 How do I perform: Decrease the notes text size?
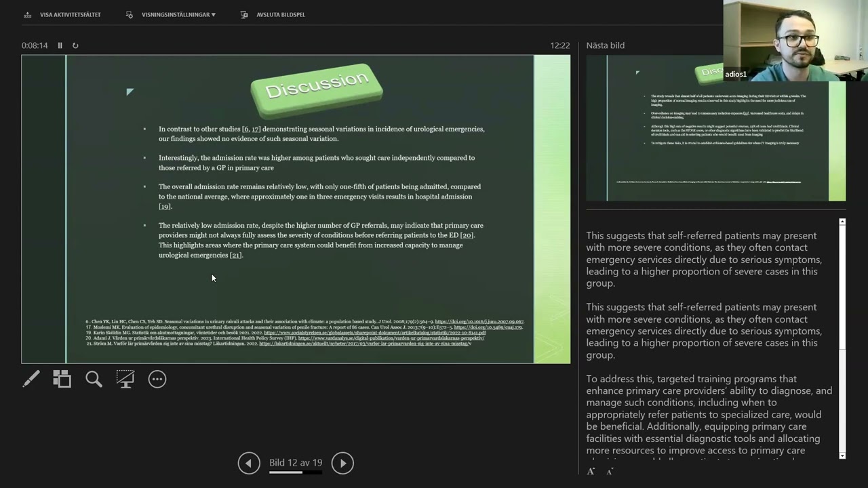pos(610,471)
